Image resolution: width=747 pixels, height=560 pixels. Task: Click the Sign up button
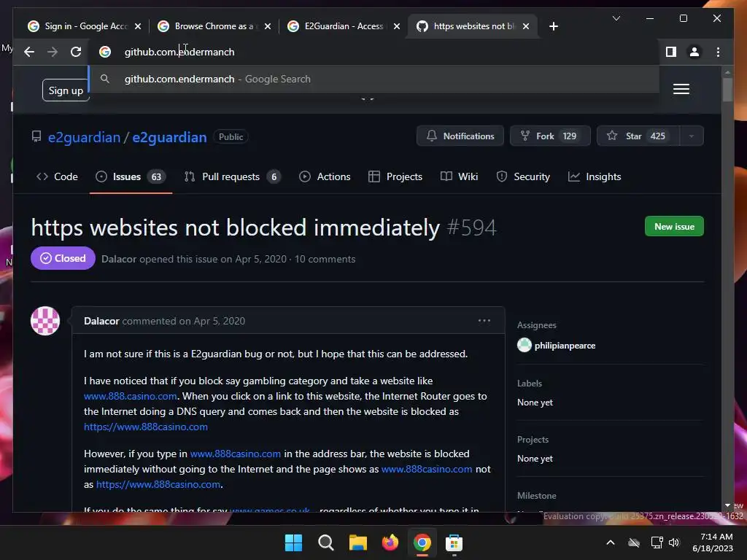pyautogui.click(x=66, y=90)
